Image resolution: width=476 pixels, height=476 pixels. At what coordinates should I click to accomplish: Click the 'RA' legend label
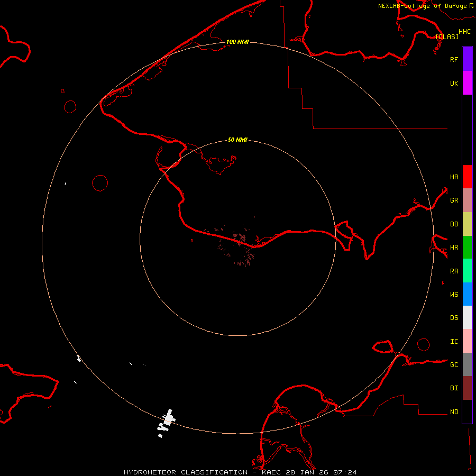point(454,271)
